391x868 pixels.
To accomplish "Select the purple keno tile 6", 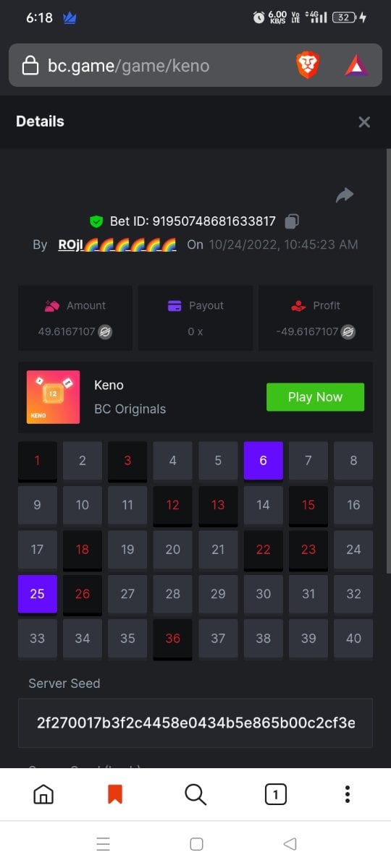I will click(x=263, y=461).
